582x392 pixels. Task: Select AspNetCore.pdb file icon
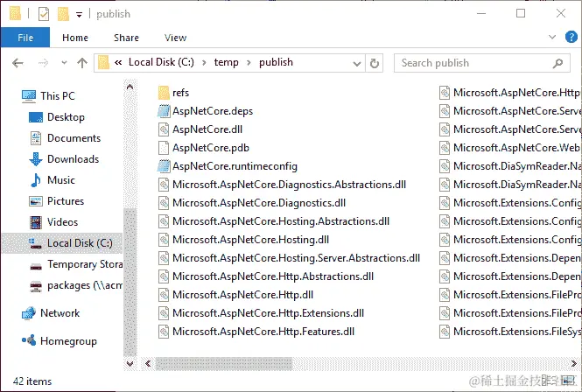(164, 148)
